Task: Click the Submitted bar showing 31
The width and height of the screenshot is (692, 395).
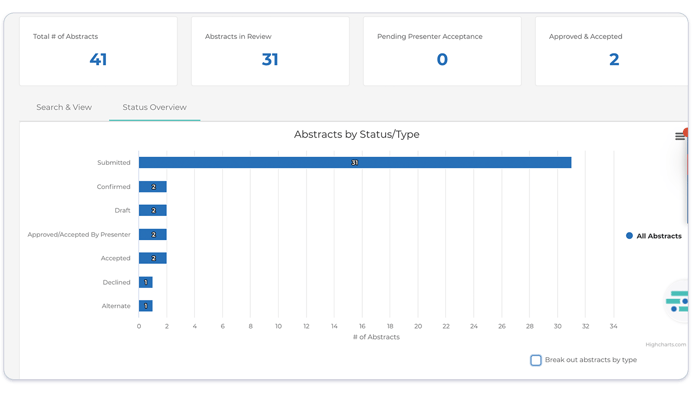Action: point(355,162)
